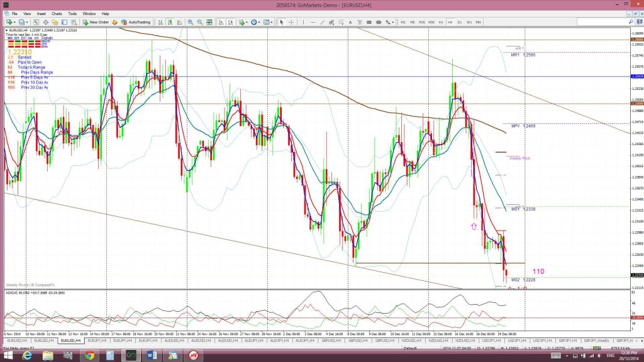The height and width of the screenshot is (362, 644).
Task: Open the Charts menu
Action: [57, 14]
